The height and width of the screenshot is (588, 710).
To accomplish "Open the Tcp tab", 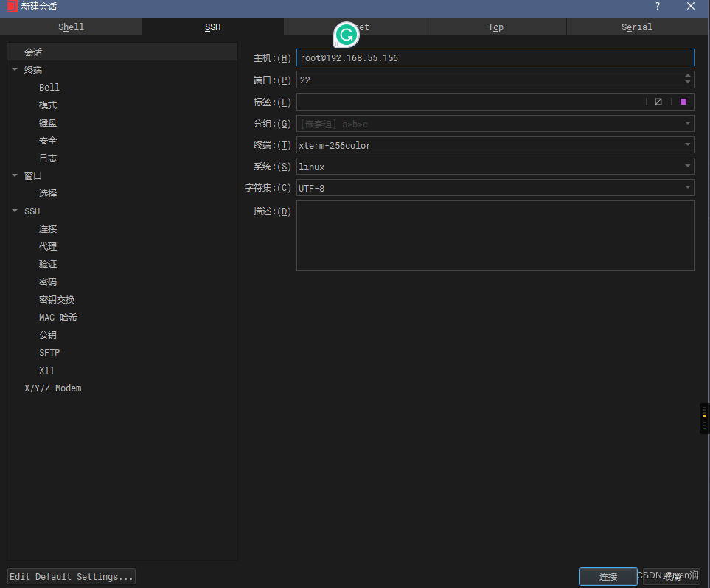I will [x=495, y=27].
